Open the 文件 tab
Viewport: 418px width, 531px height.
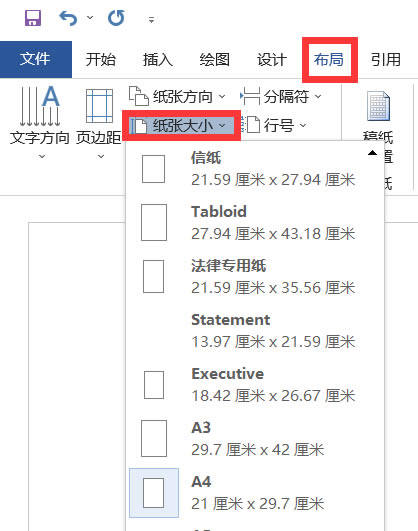click(36, 60)
